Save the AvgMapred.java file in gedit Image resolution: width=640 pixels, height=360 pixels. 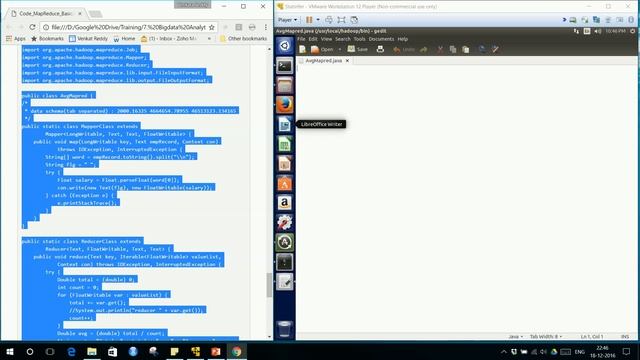pos(358,49)
